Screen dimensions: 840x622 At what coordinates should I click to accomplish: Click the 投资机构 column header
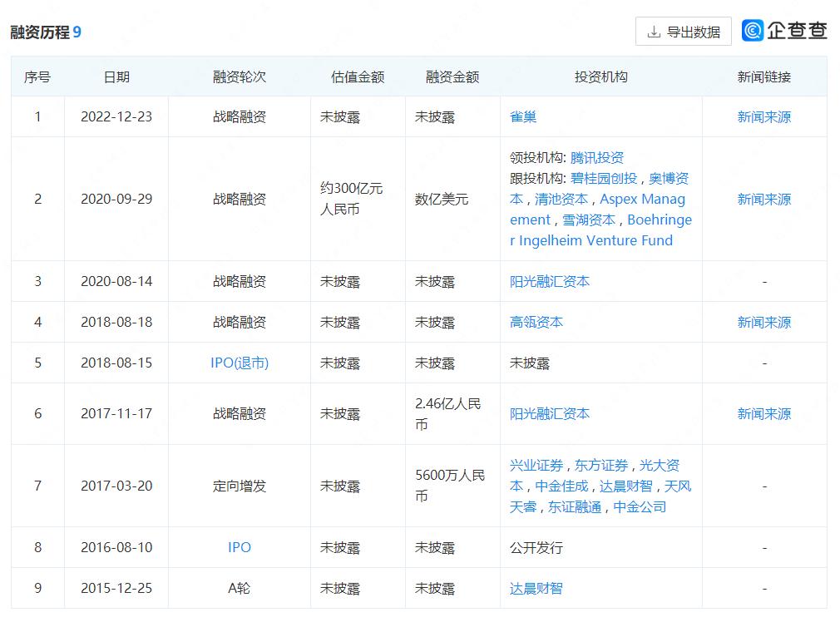[x=601, y=77]
